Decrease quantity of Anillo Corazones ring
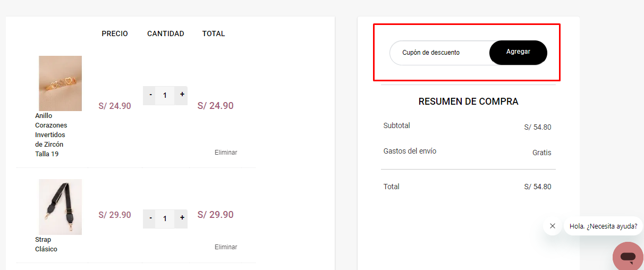This screenshot has width=644, height=270. pos(151,95)
